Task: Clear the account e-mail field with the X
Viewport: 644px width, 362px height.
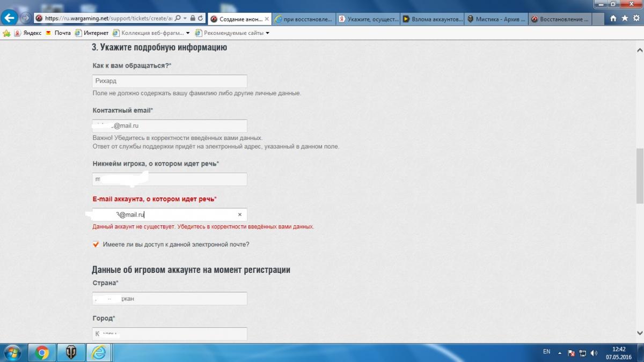Action: click(240, 215)
